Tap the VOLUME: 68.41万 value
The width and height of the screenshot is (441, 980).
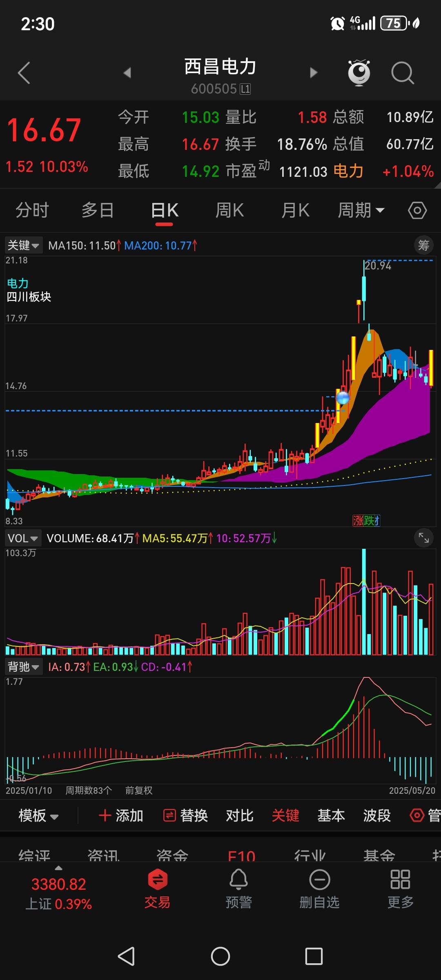tap(93, 538)
